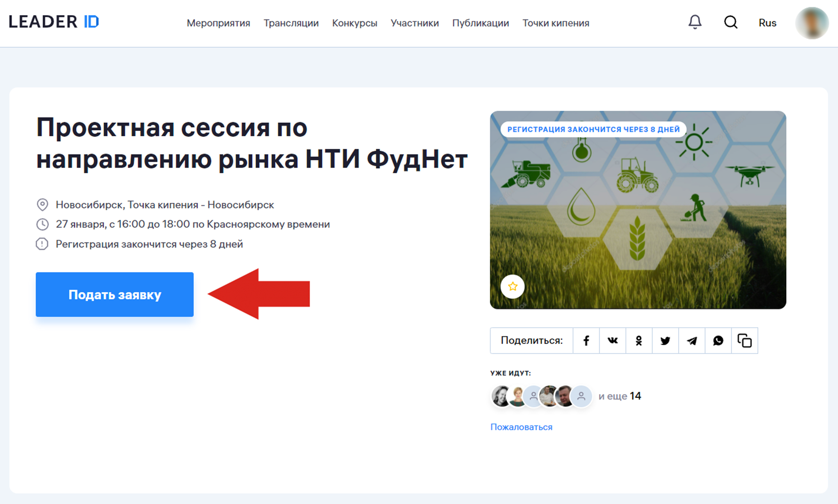Share event through Telegram
The width and height of the screenshot is (838, 504).
tap(692, 341)
